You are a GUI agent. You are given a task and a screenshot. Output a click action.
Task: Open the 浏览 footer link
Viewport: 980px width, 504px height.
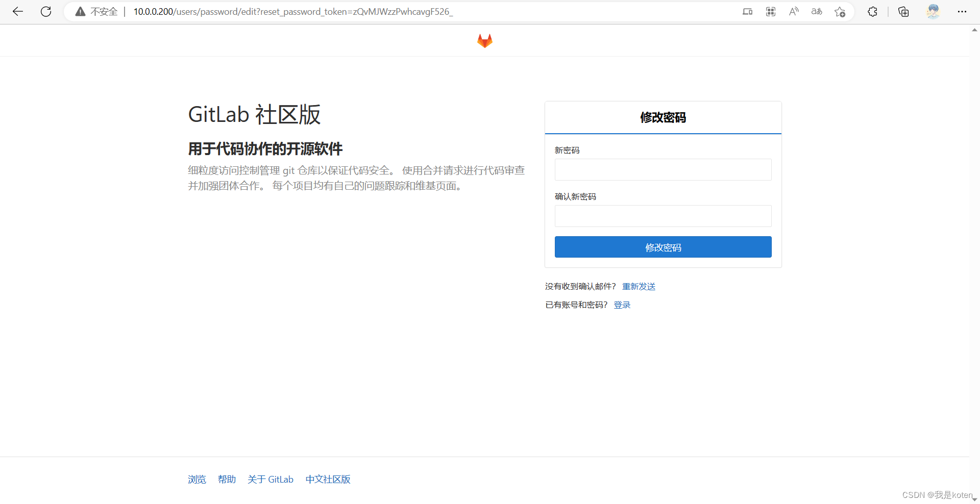(x=197, y=480)
